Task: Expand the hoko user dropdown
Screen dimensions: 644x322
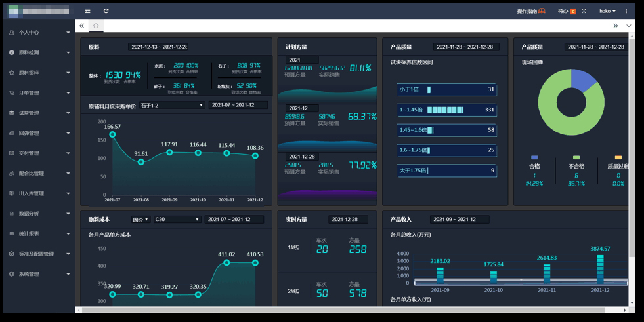Action: [x=607, y=11]
